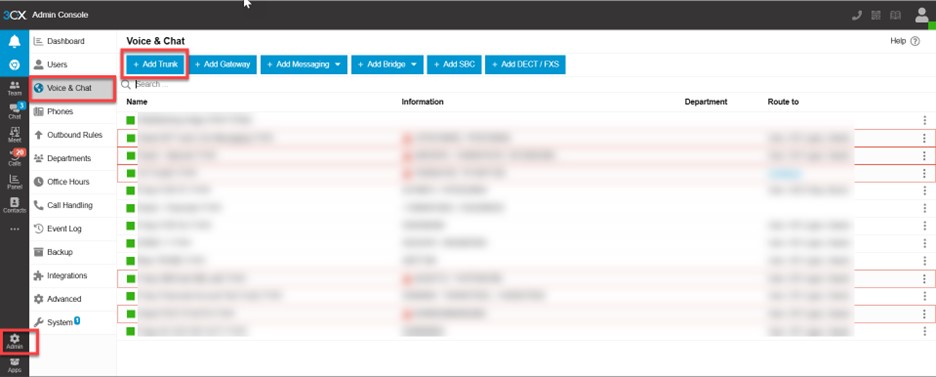936x377 pixels.
Task: Click the Admin gear icon
Action: [14, 341]
